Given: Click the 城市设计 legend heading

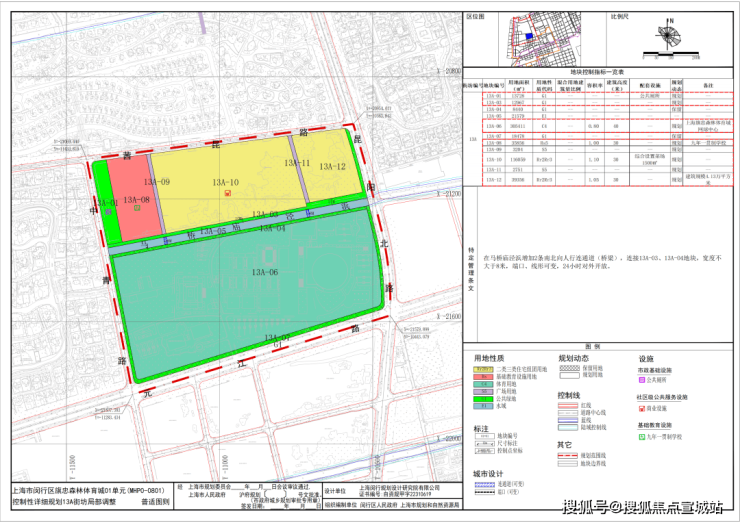Looking at the screenshot, I should [x=488, y=474].
